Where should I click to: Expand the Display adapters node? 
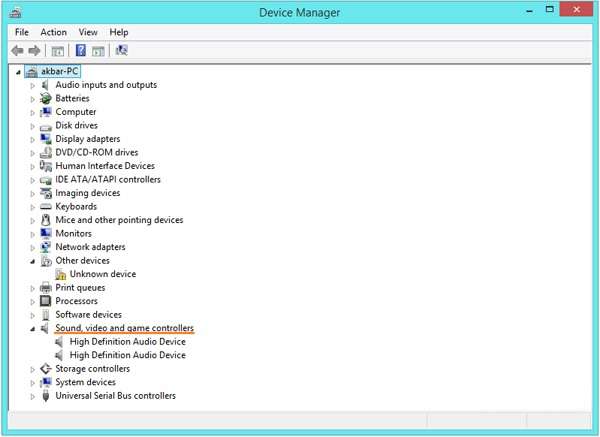pos(33,140)
